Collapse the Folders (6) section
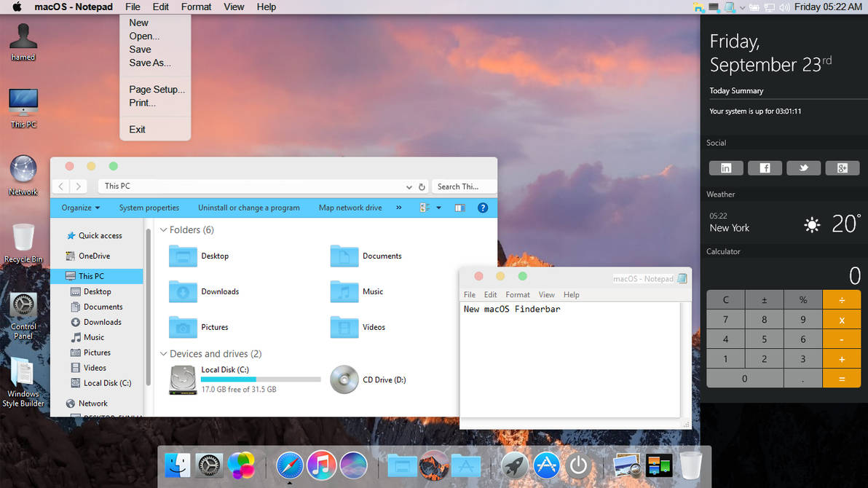Image resolution: width=868 pixels, height=488 pixels. pyautogui.click(x=163, y=229)
